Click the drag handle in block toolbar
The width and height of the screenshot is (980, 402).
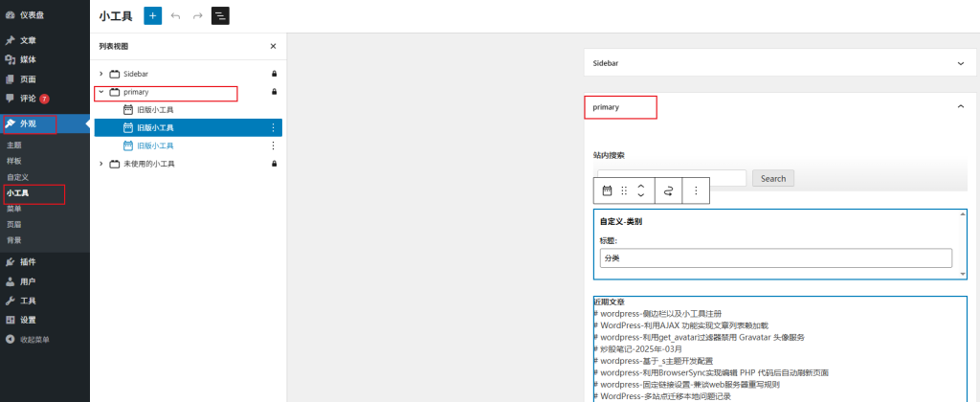pyautogui.click(x=624, y=190)
